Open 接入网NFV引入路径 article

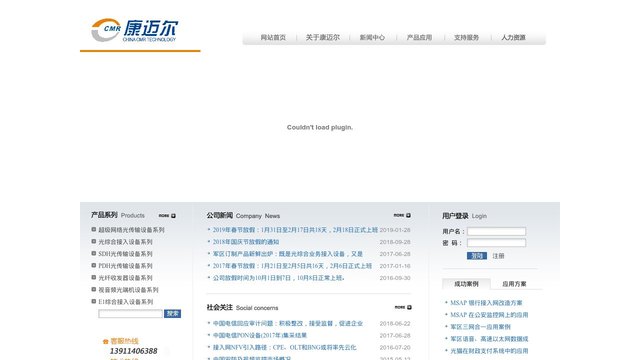[x=284, y=347]
